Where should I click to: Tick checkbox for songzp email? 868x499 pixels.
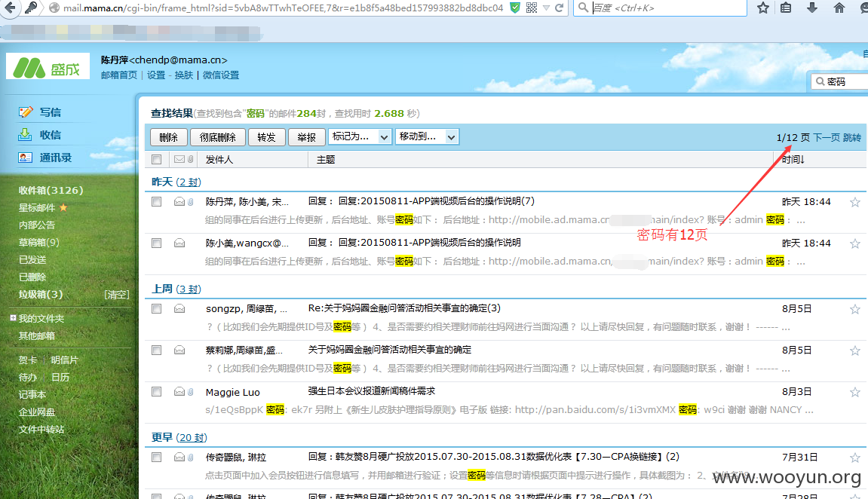point(157,308)
